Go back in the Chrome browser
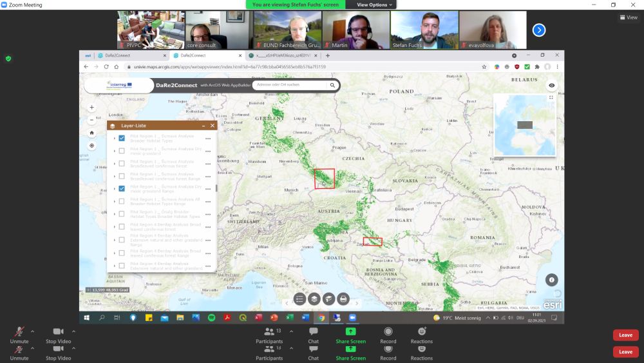This screenshot has width=644, height=363. point(86,66)
